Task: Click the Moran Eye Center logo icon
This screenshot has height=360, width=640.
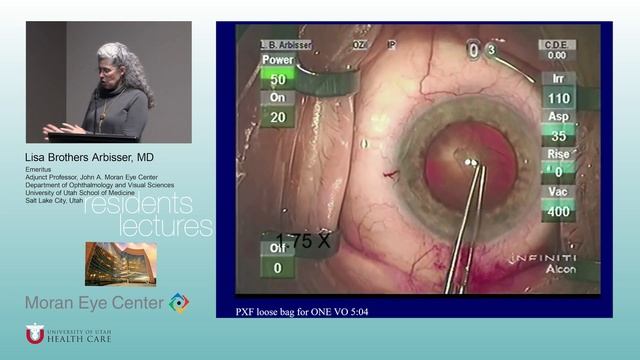Action: tap(179, 303)
